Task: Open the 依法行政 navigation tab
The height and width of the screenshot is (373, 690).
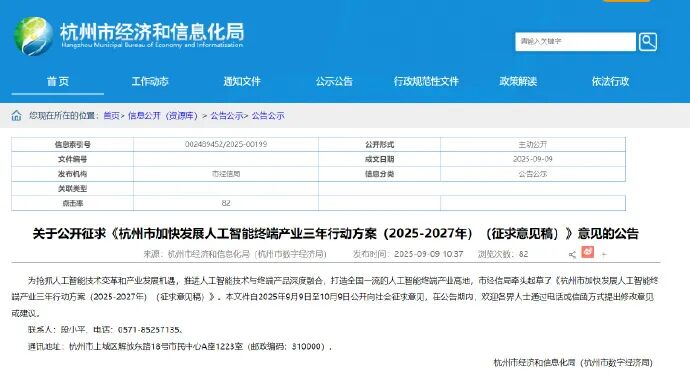Action: click(x=610, y=81)
